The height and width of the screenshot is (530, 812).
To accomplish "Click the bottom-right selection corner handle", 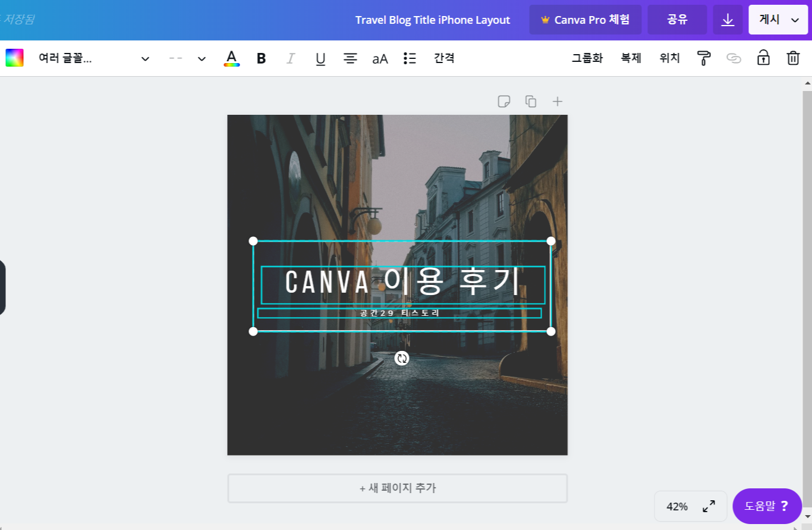I will pyautogui.click(x=551, y=331).
